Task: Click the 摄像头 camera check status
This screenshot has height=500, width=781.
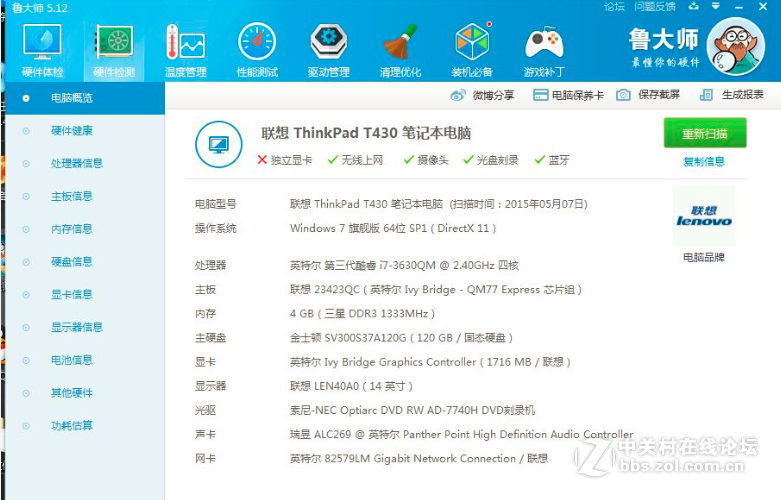Action: [x=426, y=160]
